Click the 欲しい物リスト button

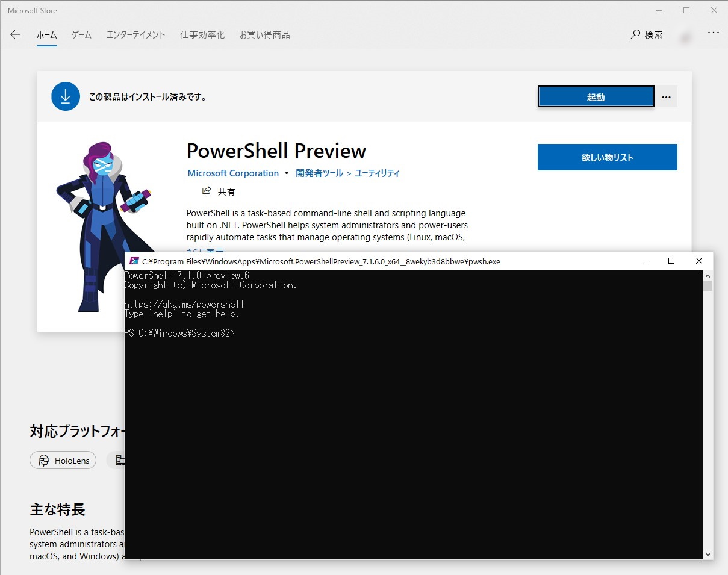tap(607, 157)
